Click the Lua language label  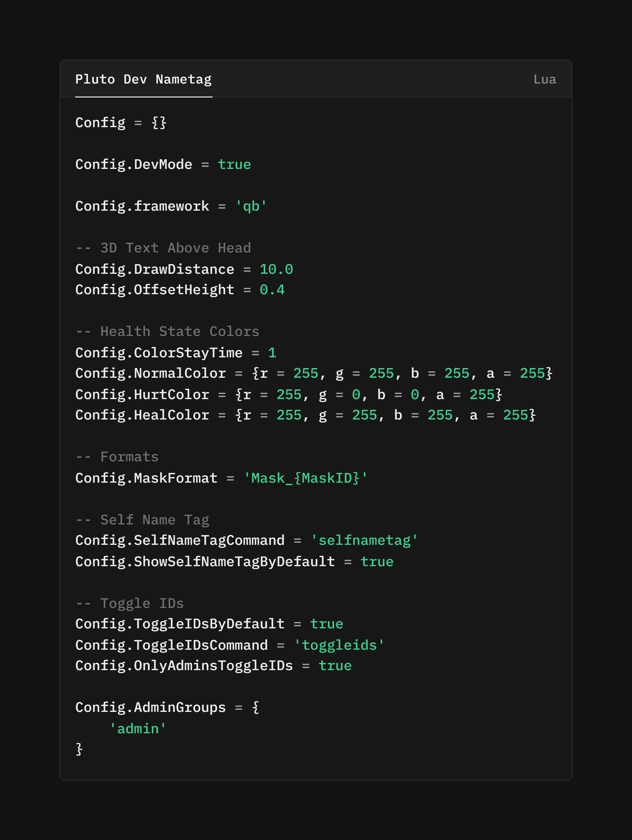click(x=544, y=79)
